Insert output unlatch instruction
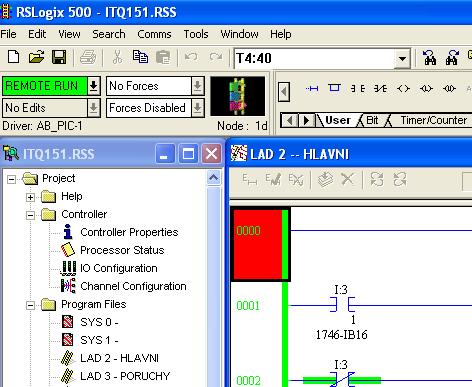 coord(449,88)
